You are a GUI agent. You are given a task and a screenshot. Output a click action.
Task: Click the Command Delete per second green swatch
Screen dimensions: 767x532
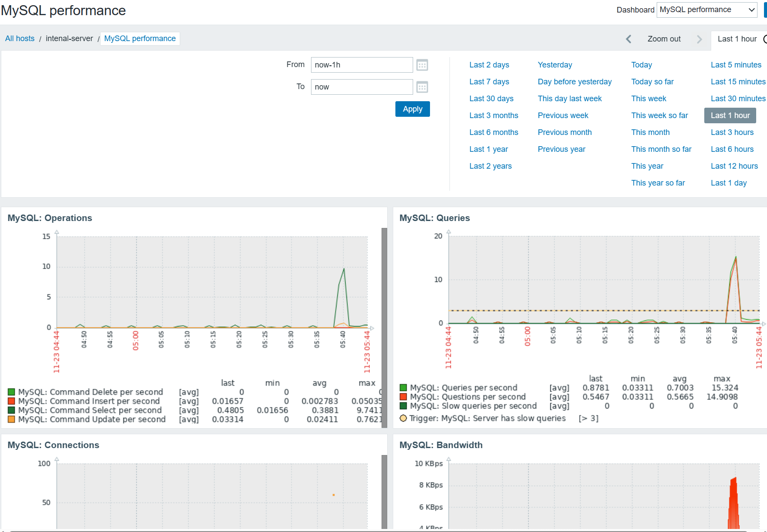[11, 392]
